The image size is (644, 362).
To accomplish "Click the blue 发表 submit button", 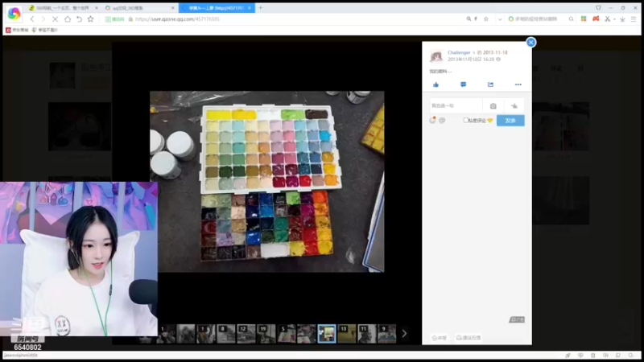I will coord(510,120).
